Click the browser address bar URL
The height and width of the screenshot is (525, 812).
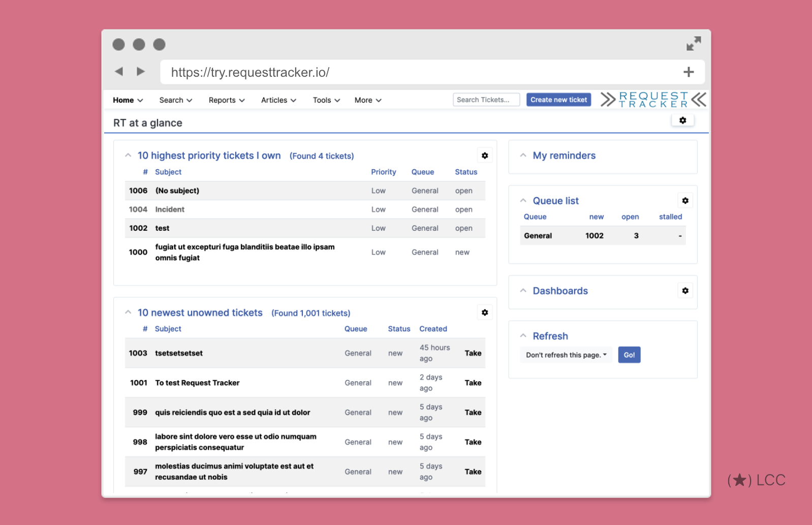point(250,72)
